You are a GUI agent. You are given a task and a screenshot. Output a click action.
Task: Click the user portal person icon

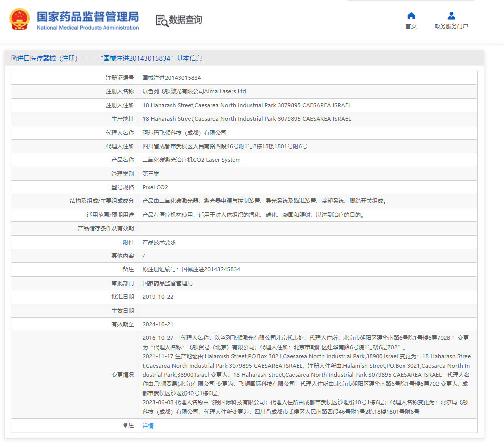(451, 16)
